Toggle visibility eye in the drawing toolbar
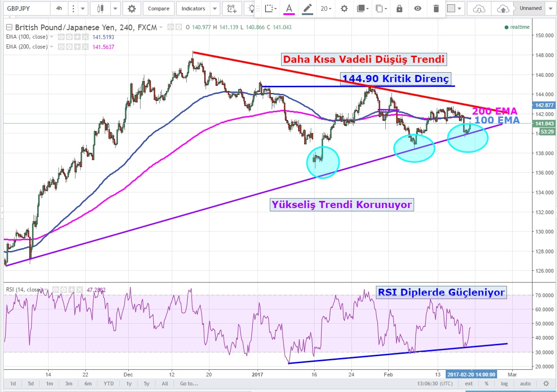Viewport: 557px width, 392px height. pyautogui.click(x=417, y=8)
